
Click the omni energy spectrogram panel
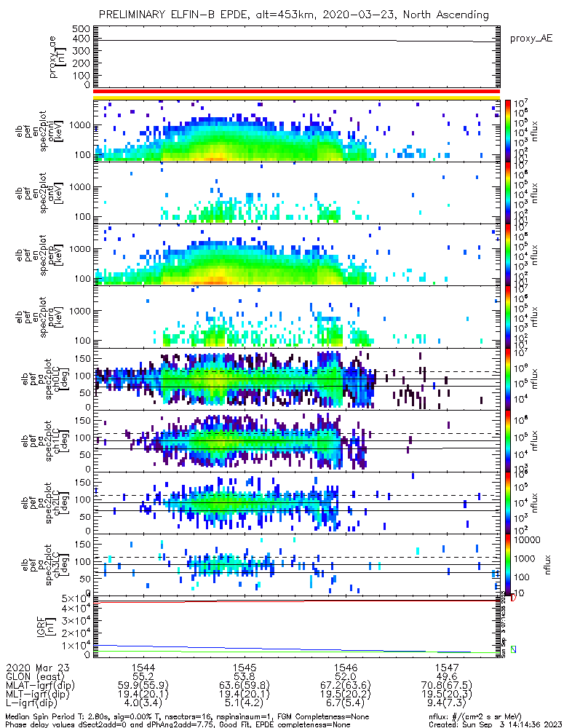coord(297,131)
